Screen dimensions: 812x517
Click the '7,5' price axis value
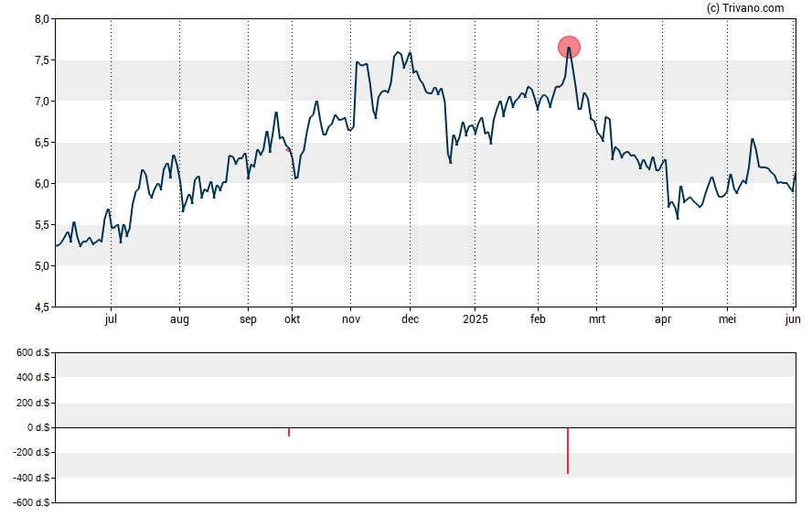coord(42,60)
